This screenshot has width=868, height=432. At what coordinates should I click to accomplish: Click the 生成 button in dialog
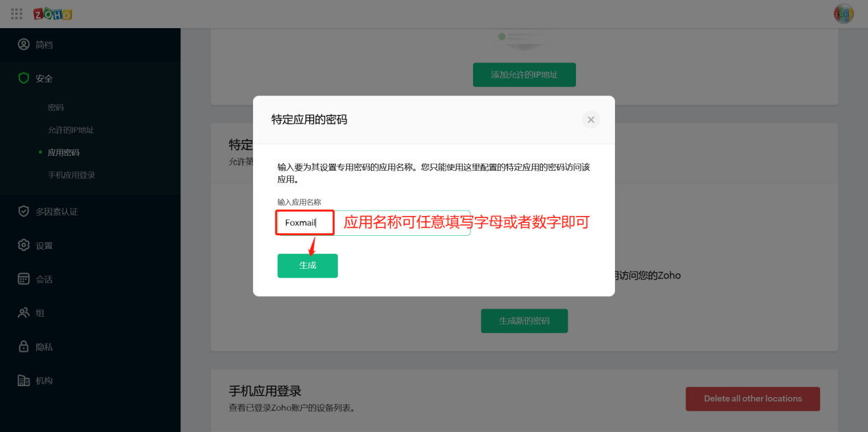pyautogui.click(x=308, y=265)
